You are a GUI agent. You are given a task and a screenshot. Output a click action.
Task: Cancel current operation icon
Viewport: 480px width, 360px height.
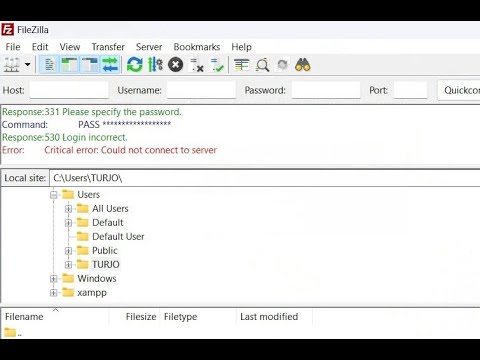pyautogui.click(x=176, y=65)
